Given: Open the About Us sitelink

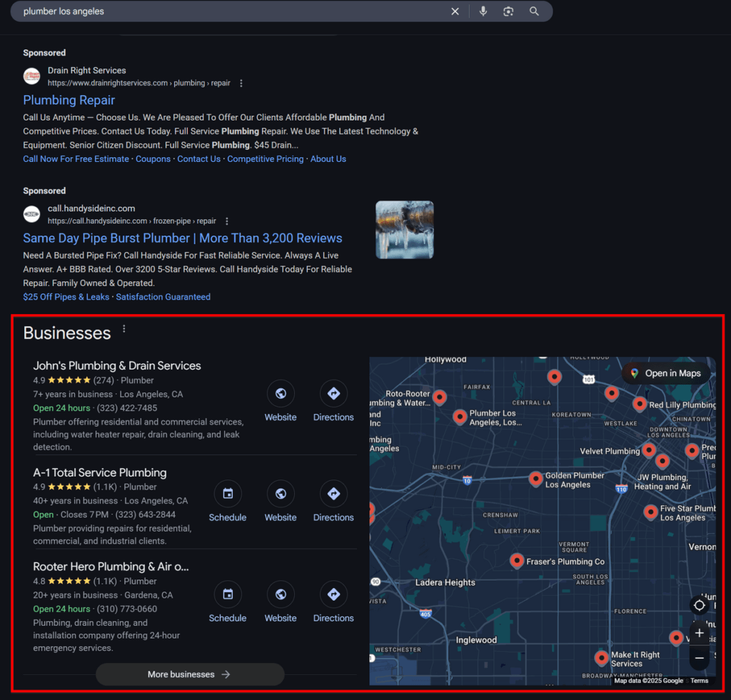Looking at the screenshot, I should [x=328, y=159].
